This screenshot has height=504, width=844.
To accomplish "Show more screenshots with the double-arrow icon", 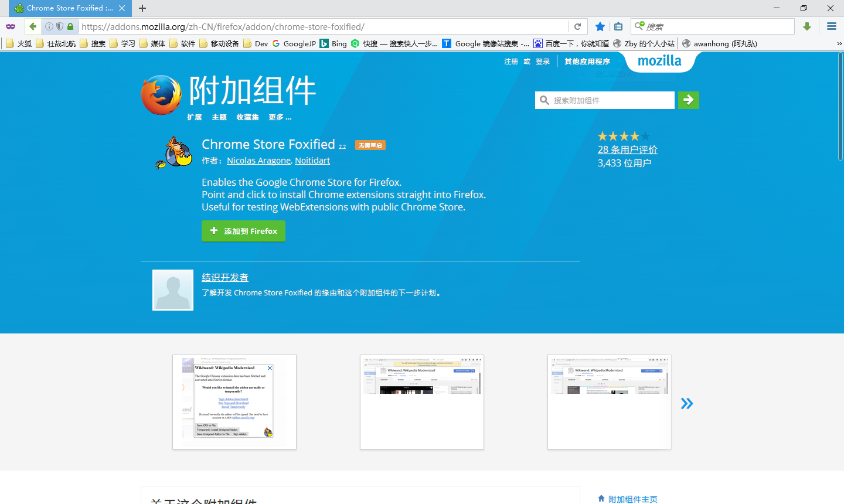I will click(686, 403).
